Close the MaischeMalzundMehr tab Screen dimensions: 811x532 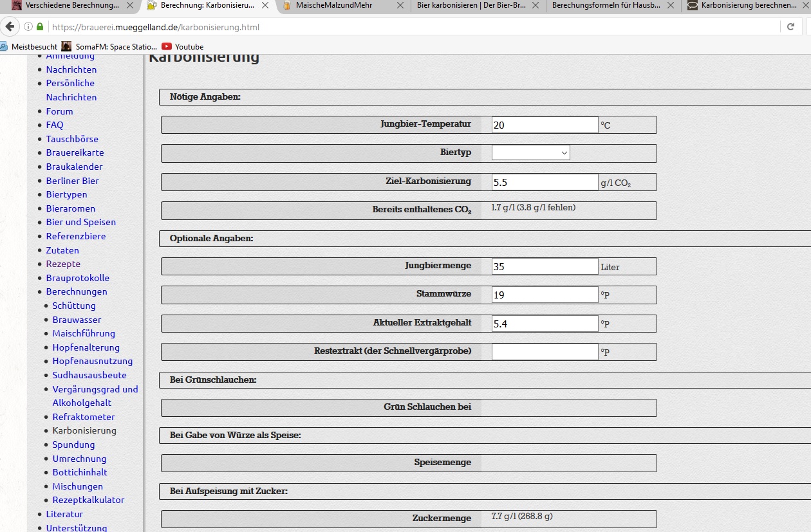[x=400, y=6]
